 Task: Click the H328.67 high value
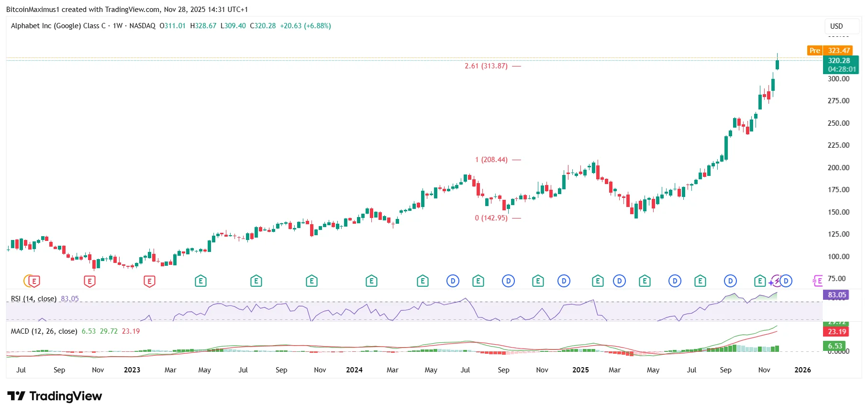point(203,26)
